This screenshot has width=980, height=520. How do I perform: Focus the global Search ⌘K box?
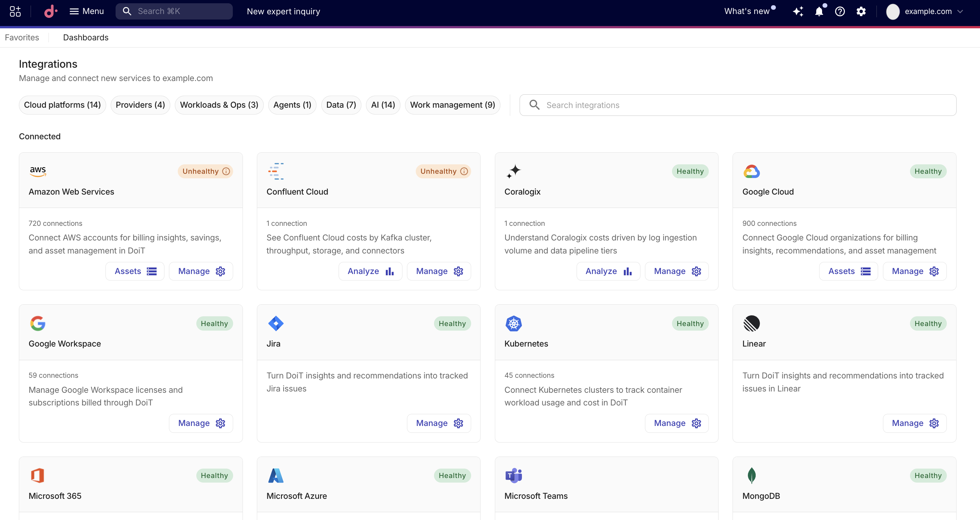(174, 11)
